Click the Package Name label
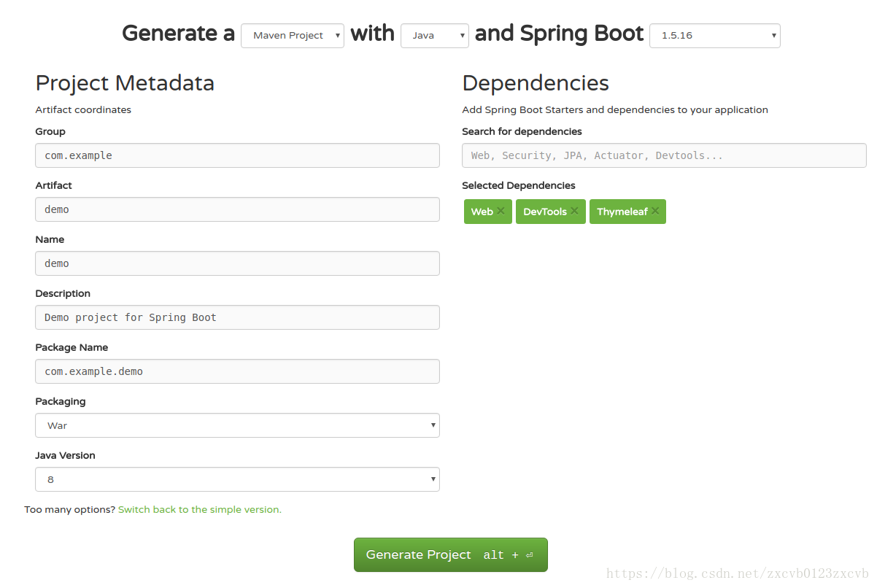 72,348
